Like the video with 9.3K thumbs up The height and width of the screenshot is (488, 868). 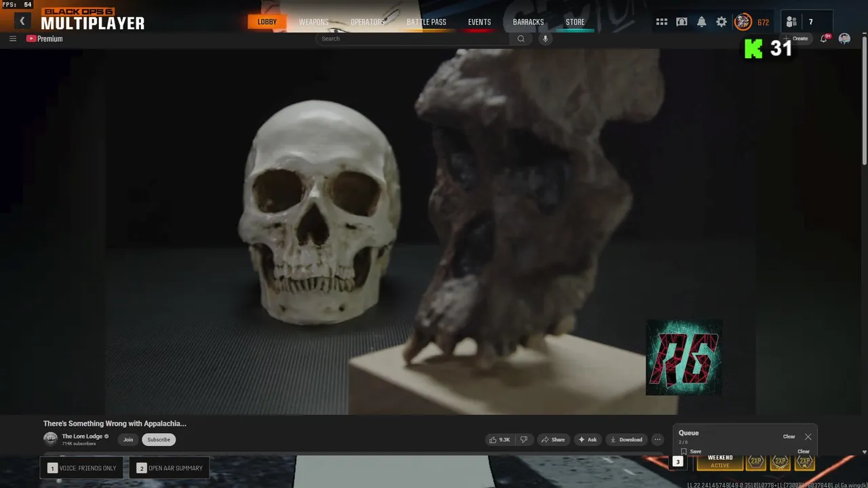tap(499, 440)
